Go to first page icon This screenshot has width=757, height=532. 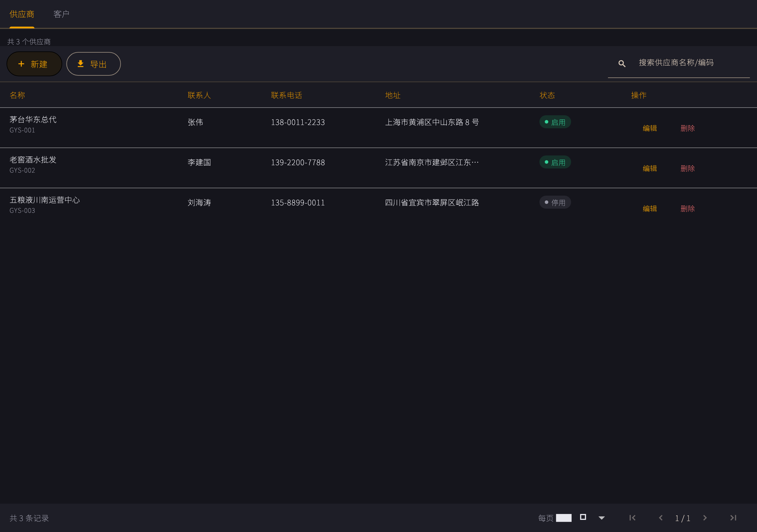[633, 518]
